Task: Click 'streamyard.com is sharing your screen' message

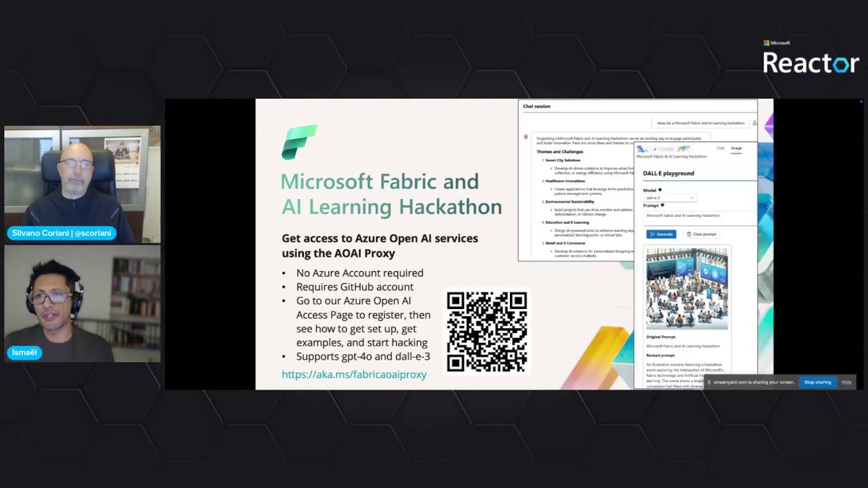Action: point(753,382)
